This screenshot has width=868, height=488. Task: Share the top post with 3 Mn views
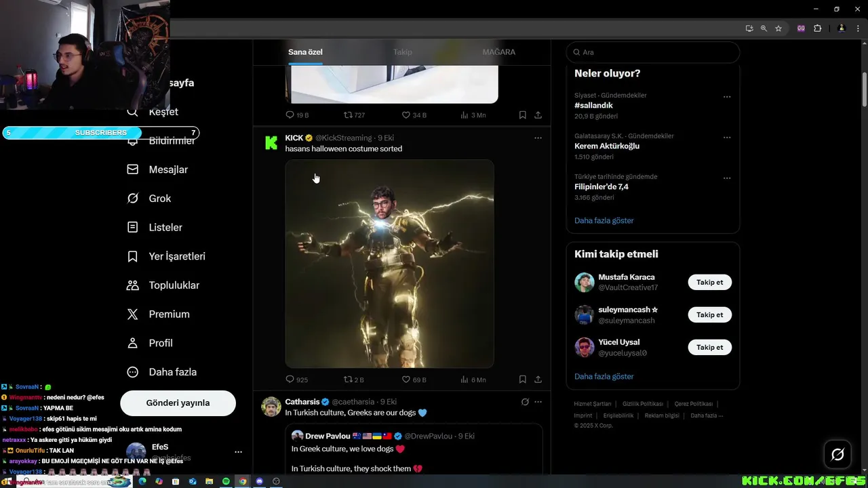click(538, 115)
